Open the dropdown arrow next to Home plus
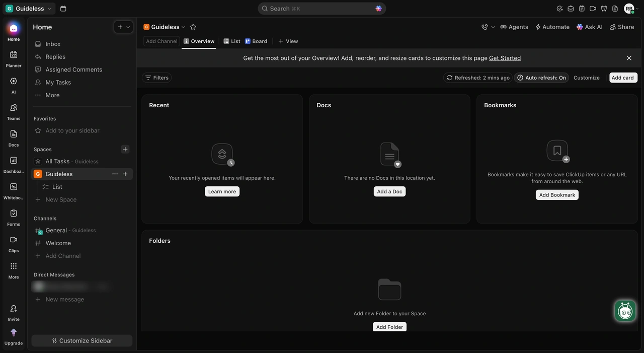 (128, 27)
